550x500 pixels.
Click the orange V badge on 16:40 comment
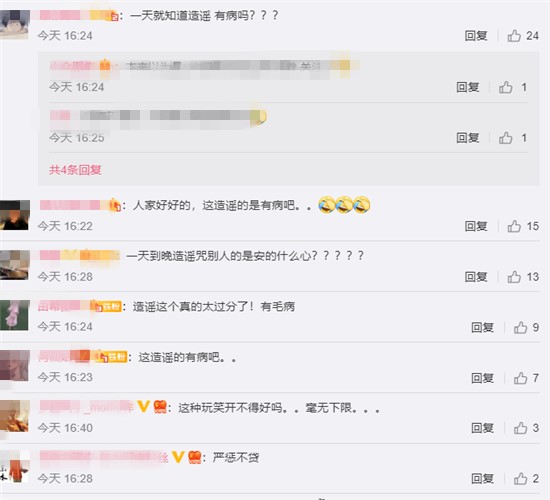(143, 406)
